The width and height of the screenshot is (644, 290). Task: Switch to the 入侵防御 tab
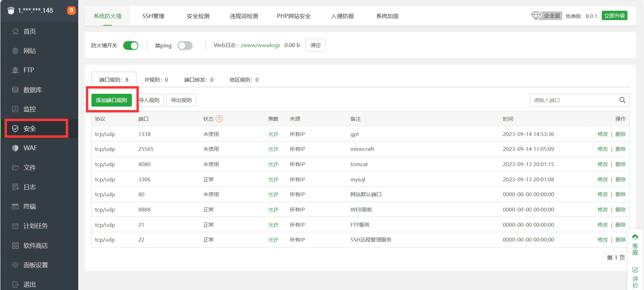pyautogui.click(x=342, y=16)
